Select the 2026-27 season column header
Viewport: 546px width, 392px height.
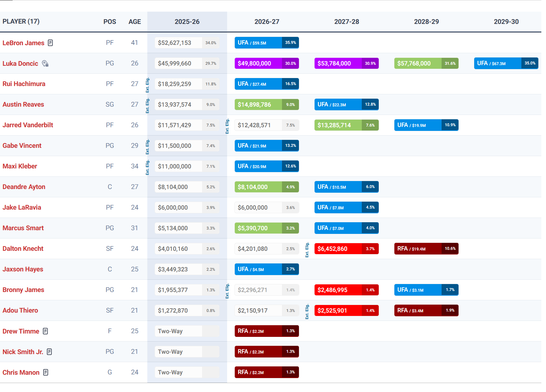click(x=267, y=22)
